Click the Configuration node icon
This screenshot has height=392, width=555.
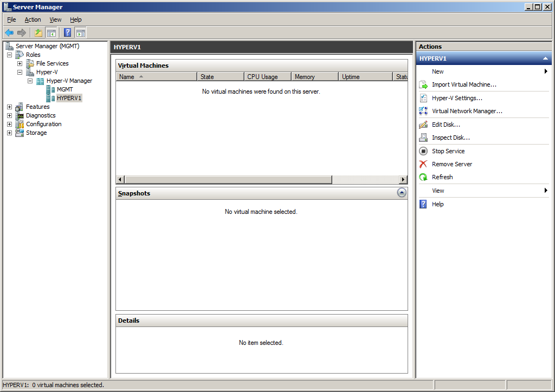(20, 124)
